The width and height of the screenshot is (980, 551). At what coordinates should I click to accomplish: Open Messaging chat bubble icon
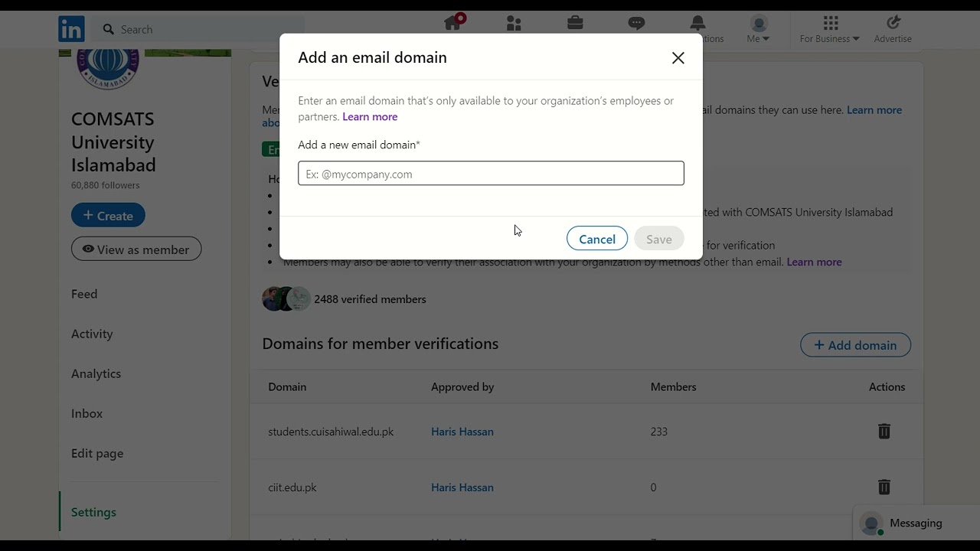pos(636,23)
